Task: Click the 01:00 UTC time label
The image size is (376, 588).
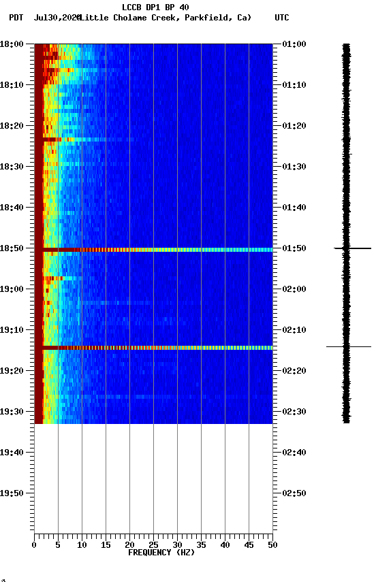Action: pyautogui.click(x=294, y=44)
